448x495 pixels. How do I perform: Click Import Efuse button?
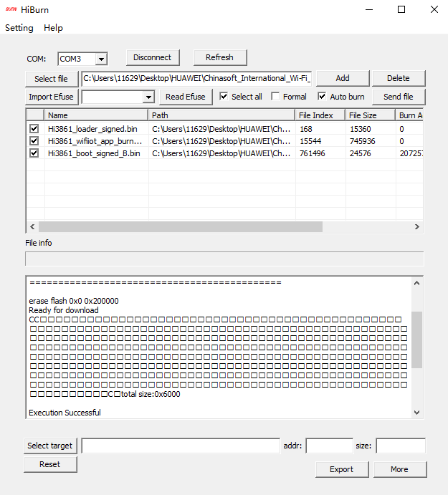(x=51, y=97)
